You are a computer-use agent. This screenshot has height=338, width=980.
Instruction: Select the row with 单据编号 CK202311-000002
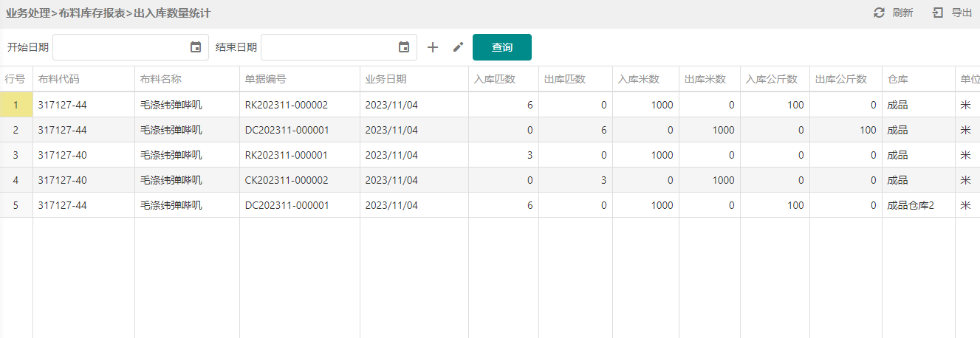[x=490, y=180]
